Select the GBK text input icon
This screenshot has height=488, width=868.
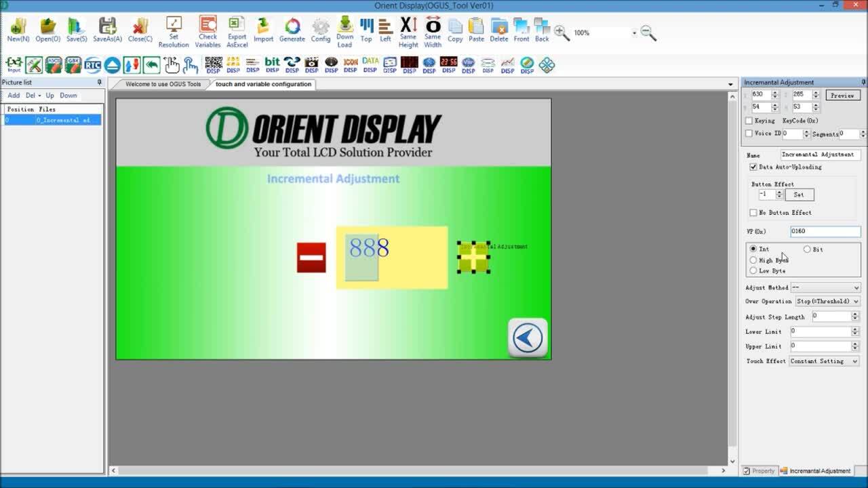(x=73, y=65)
